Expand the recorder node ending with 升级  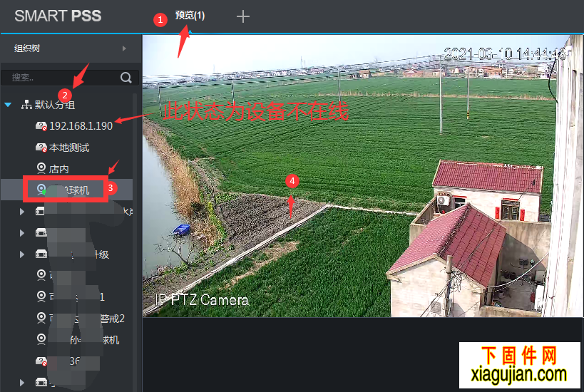(22, 254)
